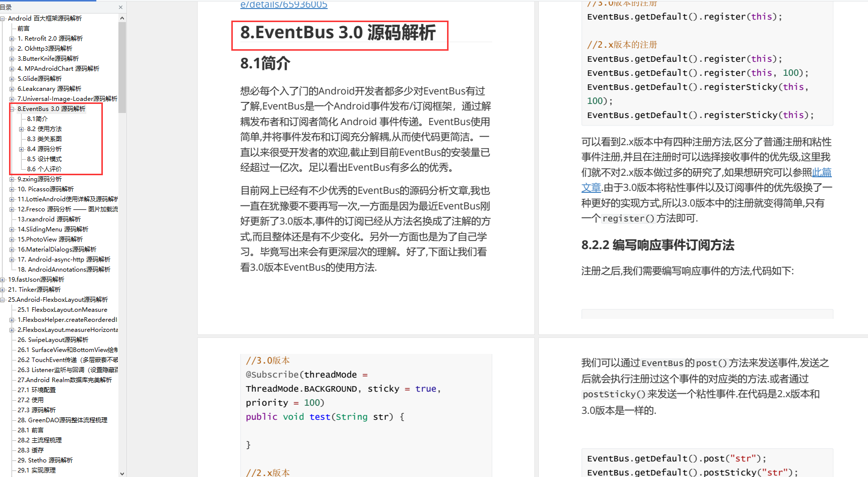Viewport: 868px width, 477px height.
Task: Click the 8.1简介 page heading
Action: (x=265, y=64)
